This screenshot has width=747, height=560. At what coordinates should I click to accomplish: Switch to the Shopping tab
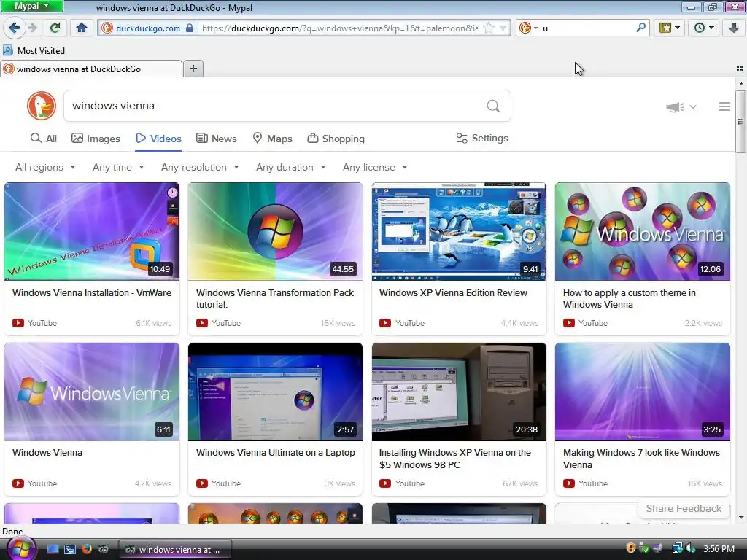coord(336,139)
